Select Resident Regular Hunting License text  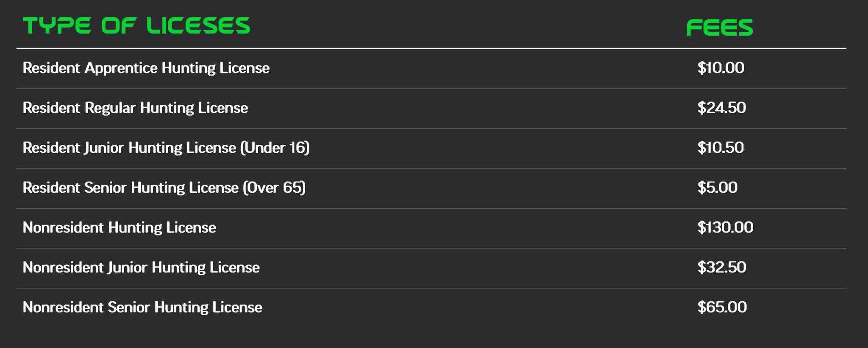point(135,108)
